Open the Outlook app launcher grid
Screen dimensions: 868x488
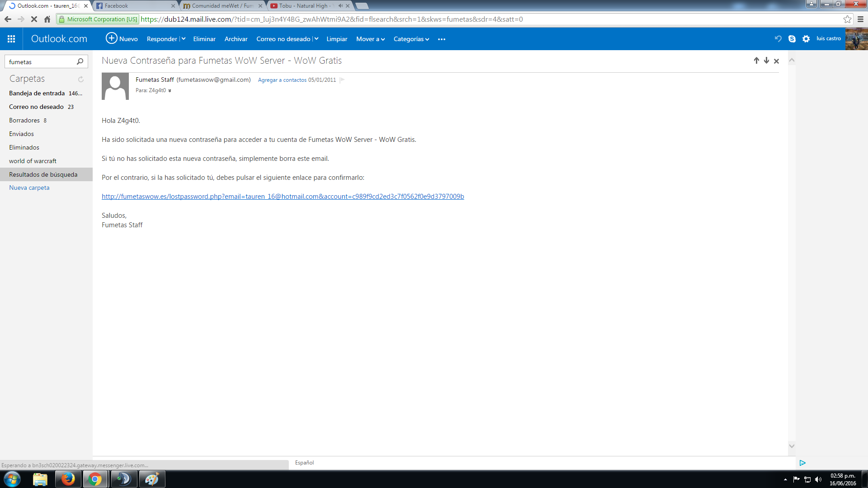coord(11,39)
